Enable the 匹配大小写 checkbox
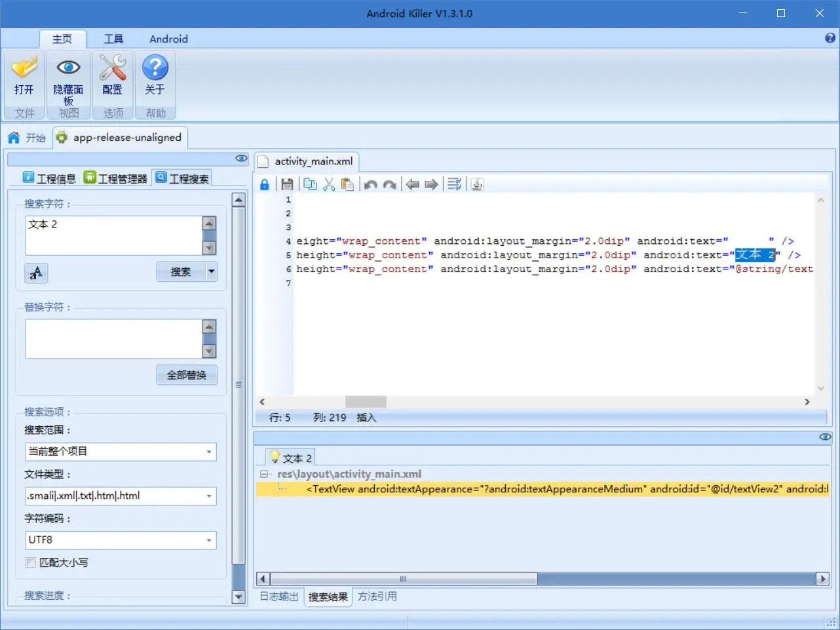This screenshot has height=630, width=840. (31, 562)
